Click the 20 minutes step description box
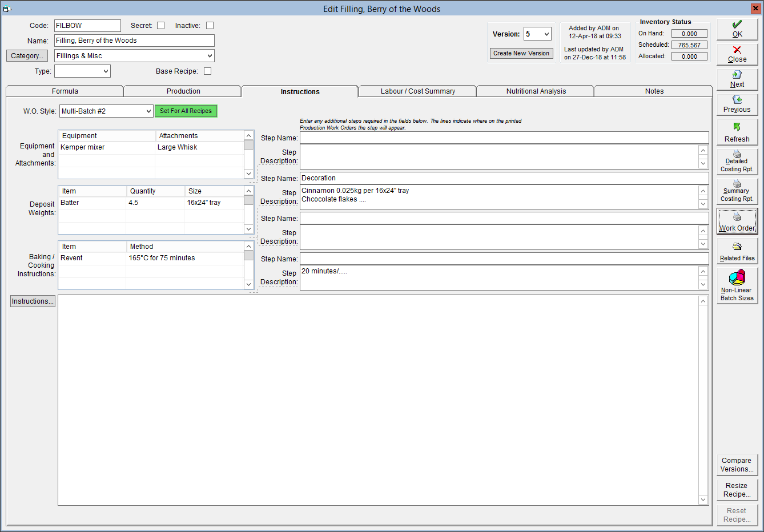Screen dimensions: 764x532 coord(499,277)
